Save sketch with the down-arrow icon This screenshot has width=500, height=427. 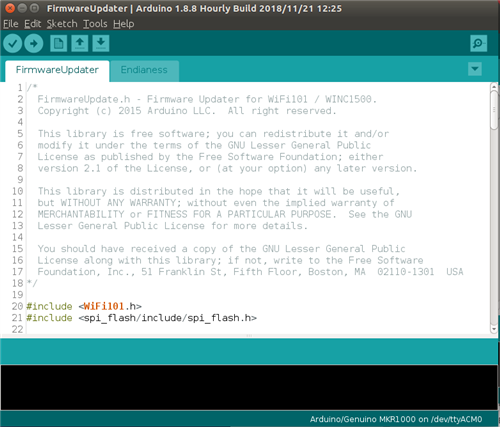[101, 43]
